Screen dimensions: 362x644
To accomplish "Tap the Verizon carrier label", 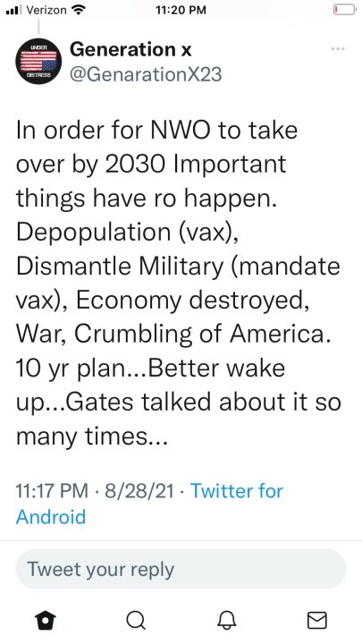I will point(46,10).
